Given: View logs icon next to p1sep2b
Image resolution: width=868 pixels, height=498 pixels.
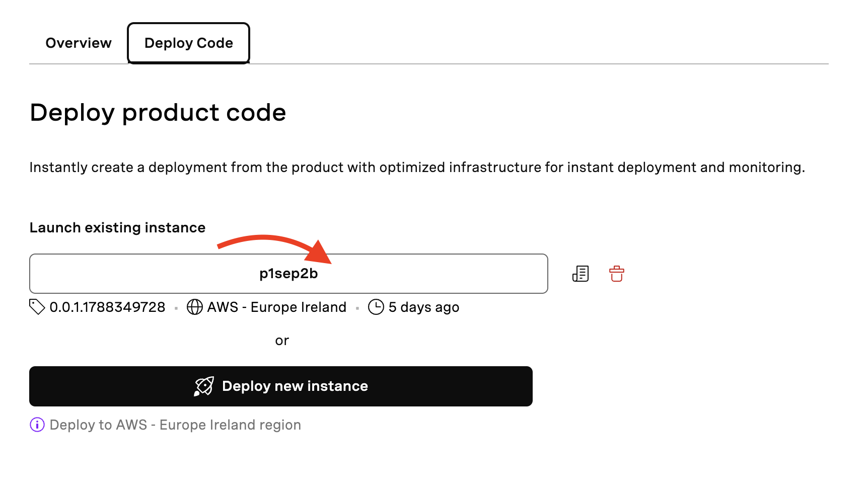Looking at the screenshot, I should click(x=581, y=274).
